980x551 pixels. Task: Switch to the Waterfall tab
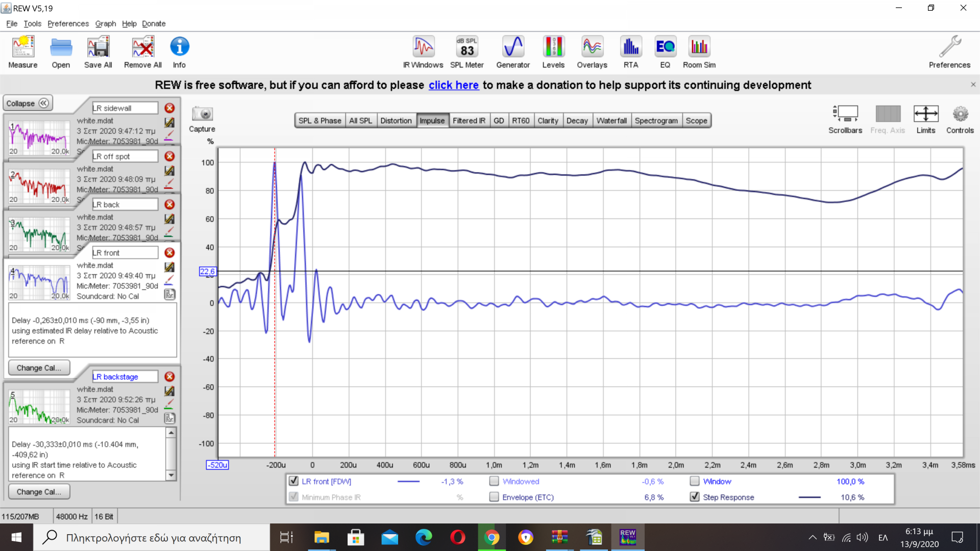pos(611,120)
